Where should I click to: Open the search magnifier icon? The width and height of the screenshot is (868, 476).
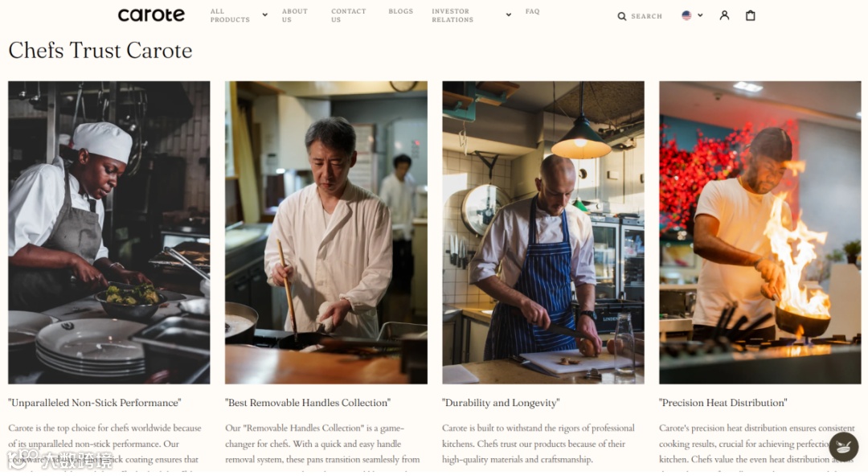pyautogui.click(x=621, y=16)
